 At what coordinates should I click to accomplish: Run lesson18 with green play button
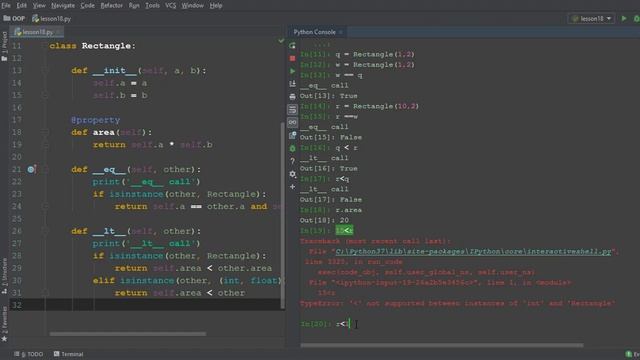(x=624, y=18)
